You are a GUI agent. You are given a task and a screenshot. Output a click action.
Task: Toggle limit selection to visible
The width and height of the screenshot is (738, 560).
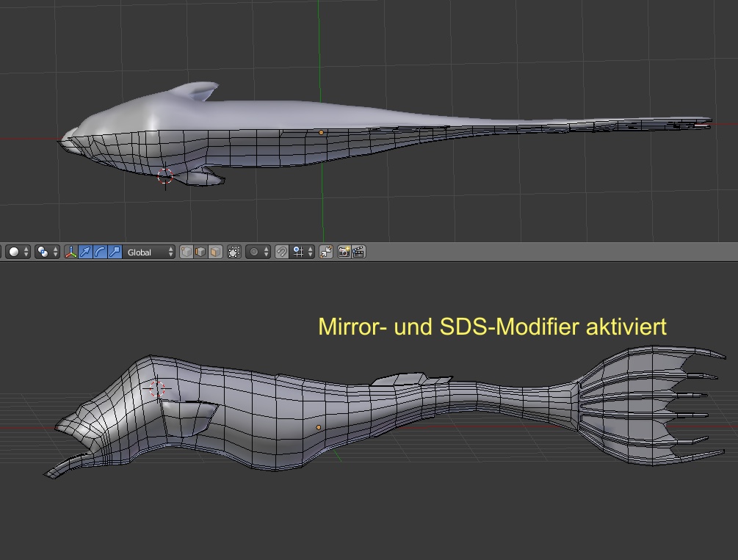tap(234, 252)
